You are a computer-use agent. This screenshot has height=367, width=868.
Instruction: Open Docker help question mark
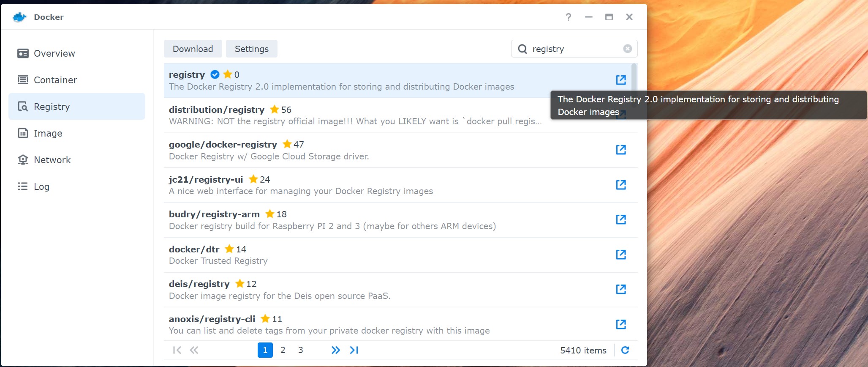click(569, 17)
